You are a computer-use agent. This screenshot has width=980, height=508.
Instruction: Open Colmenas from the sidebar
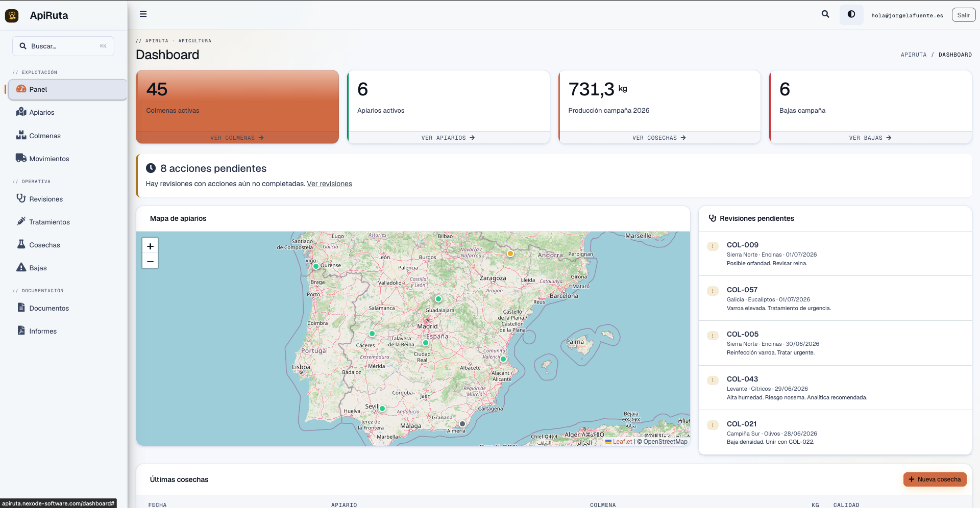point(67,136)
